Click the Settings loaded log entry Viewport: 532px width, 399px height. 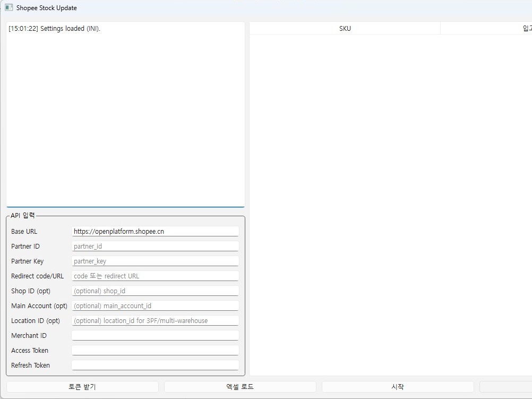(x=54, y=29)
